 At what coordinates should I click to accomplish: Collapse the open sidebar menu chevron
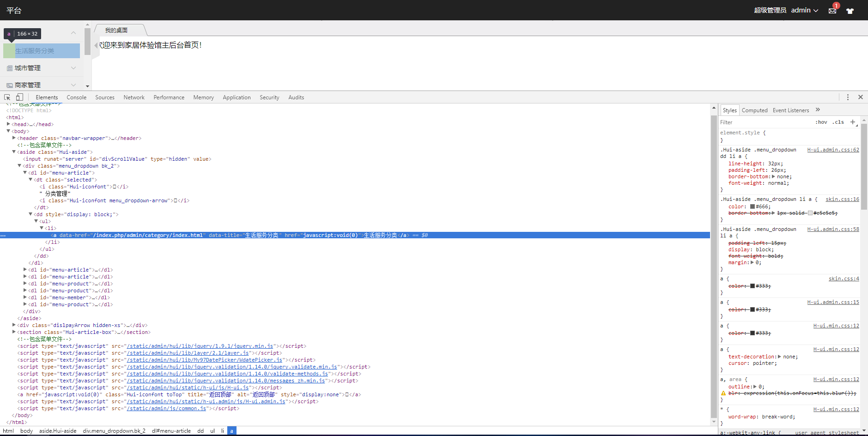point(73,33)
